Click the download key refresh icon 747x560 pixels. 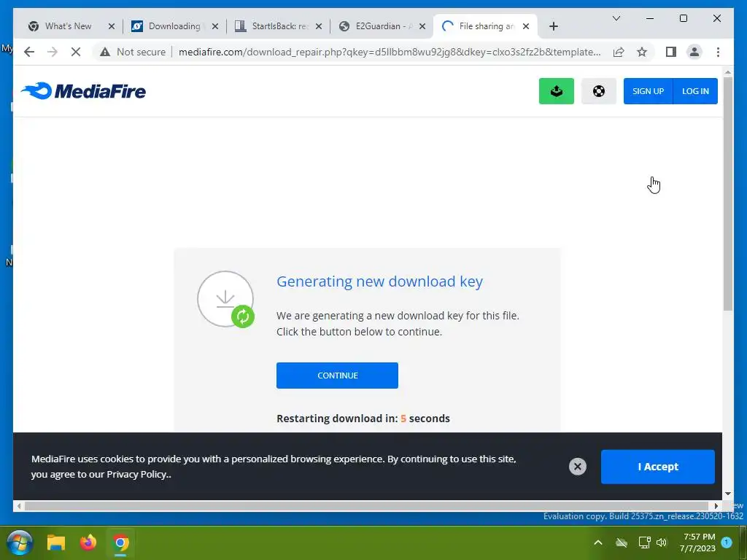[243, 316]
